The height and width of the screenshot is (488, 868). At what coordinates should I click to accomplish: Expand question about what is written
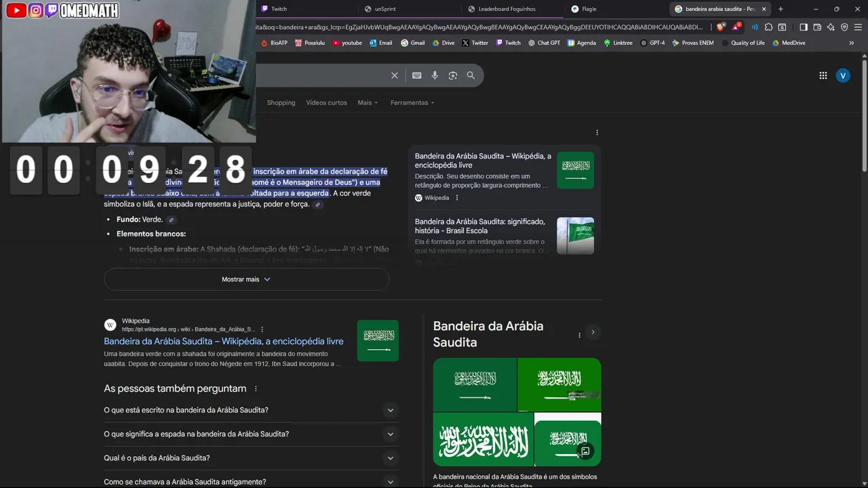tap(251, 410)
